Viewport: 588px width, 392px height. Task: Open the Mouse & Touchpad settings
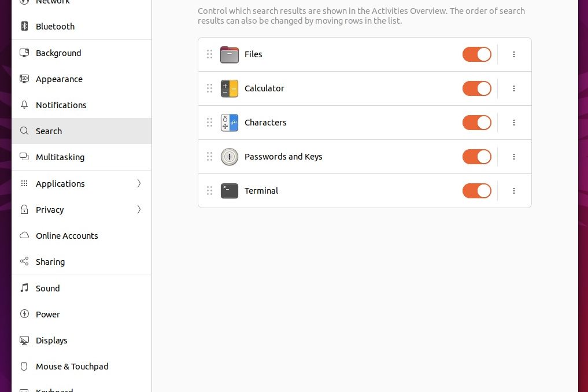point(72,366)
